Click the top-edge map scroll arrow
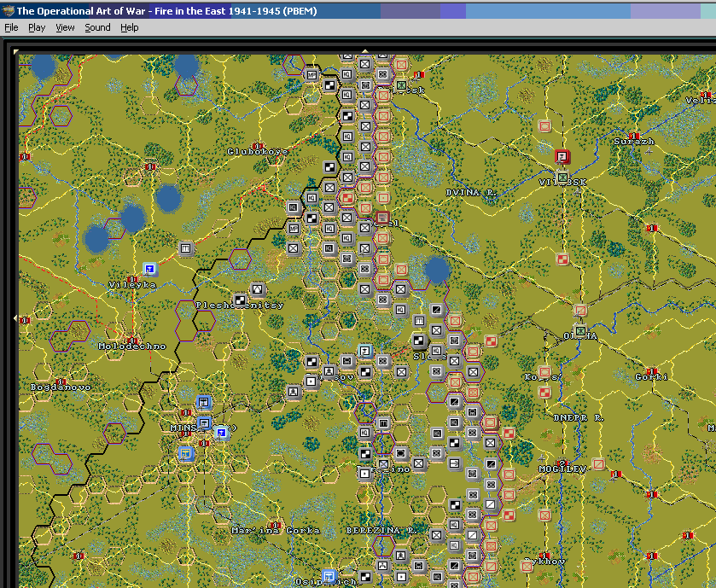The image size is (716, 588). pos(365,51)
